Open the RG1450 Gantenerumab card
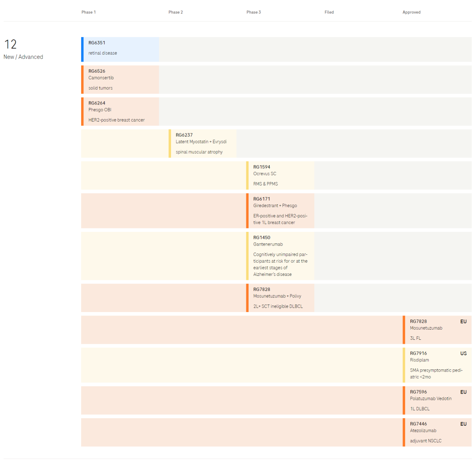 coord(280,256)
